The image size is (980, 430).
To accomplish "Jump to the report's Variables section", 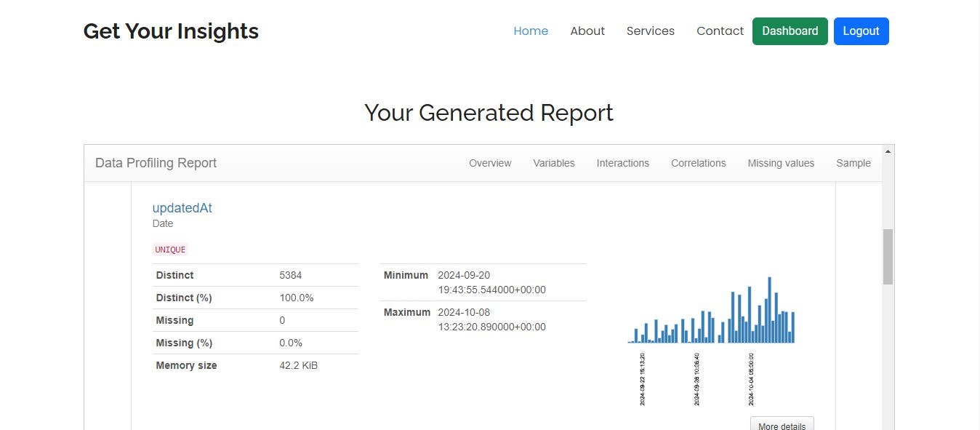I will [554, 163].
